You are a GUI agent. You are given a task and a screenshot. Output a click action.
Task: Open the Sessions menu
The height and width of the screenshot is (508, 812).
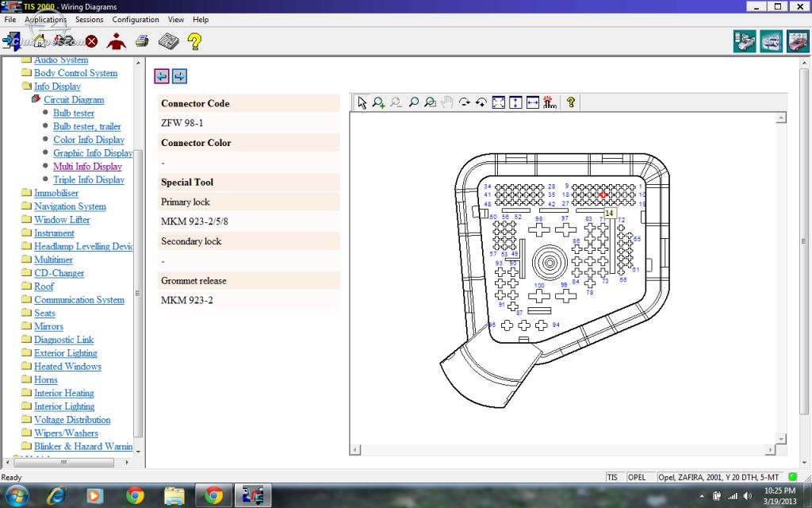[89, 20]
